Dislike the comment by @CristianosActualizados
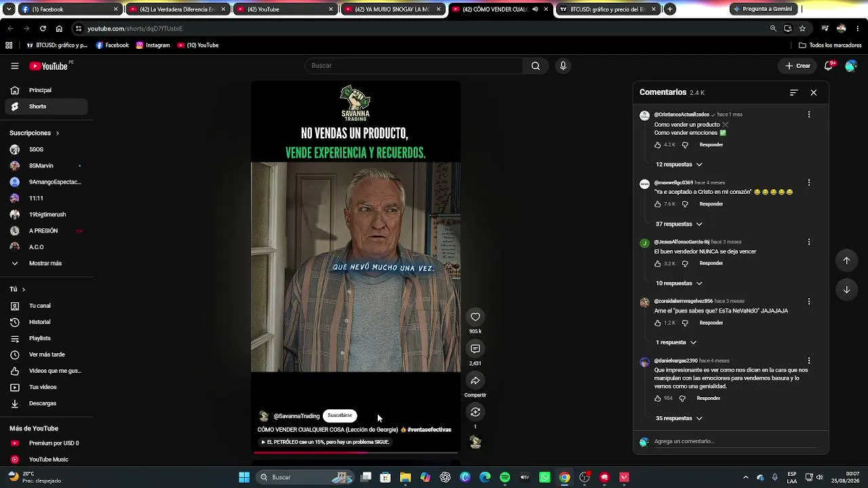This screenshot has width=868, height=488. (x=685, y=145)
